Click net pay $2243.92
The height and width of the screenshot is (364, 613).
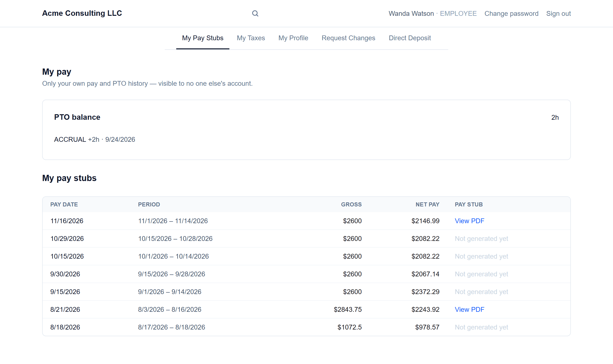tap(425, 309)
